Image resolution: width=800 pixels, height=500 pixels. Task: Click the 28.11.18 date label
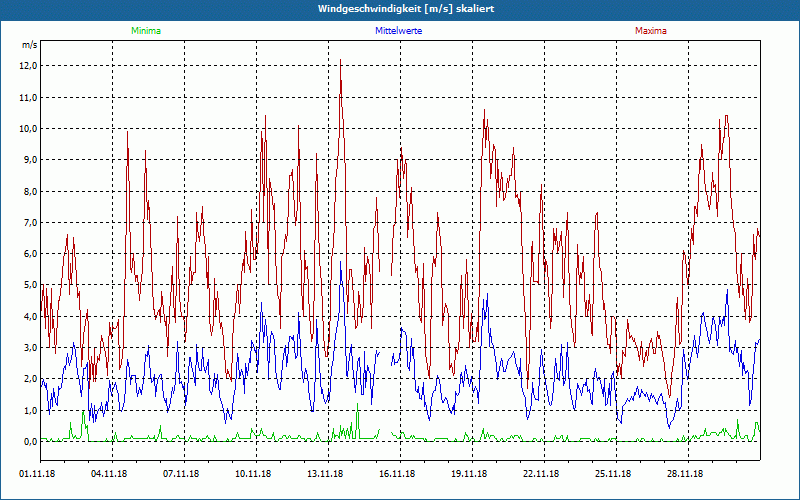(685, 473)
